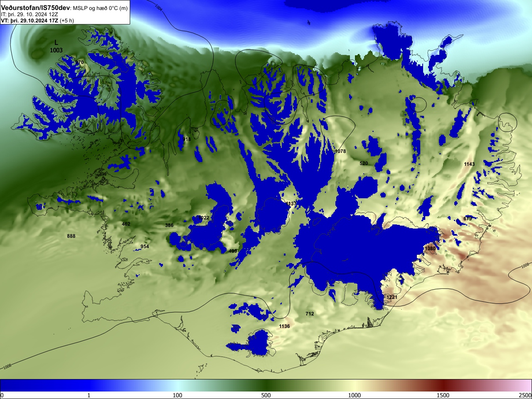
Task: Click the '(+5 h)' forecast offset text
Action: tap(67, 20)
